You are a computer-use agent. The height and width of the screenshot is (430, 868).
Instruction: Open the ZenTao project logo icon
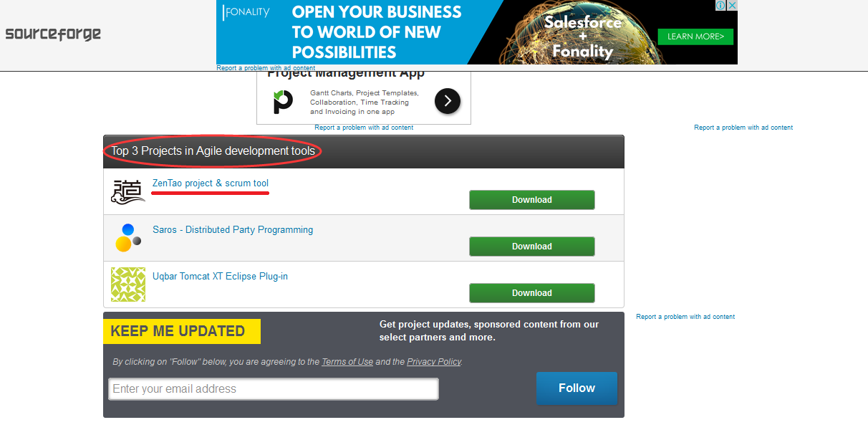click(128, 191)
